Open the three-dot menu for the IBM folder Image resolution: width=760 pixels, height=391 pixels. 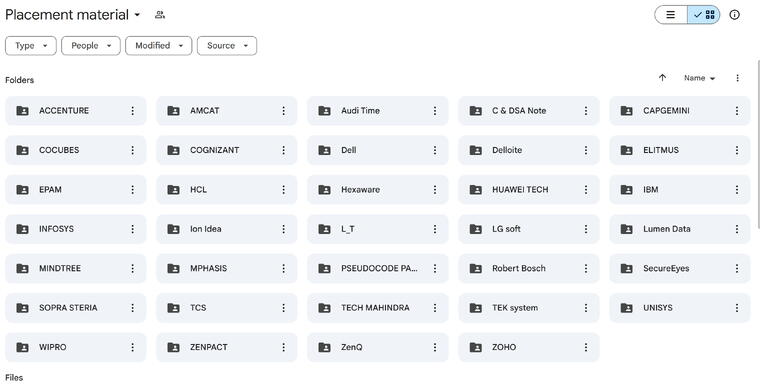tap(737, 190)
